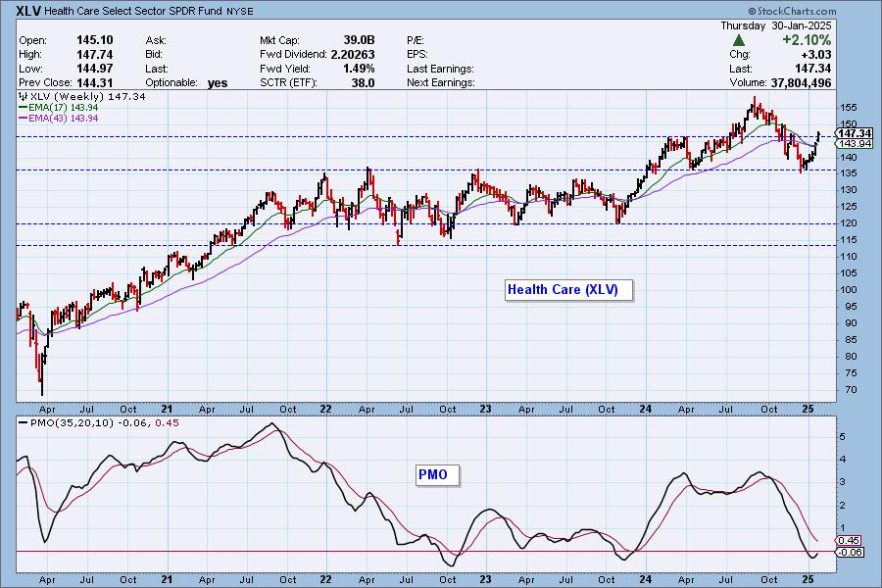882x588 pixels.
Task: Click the 155 label on the price axis
Action: 849,108
